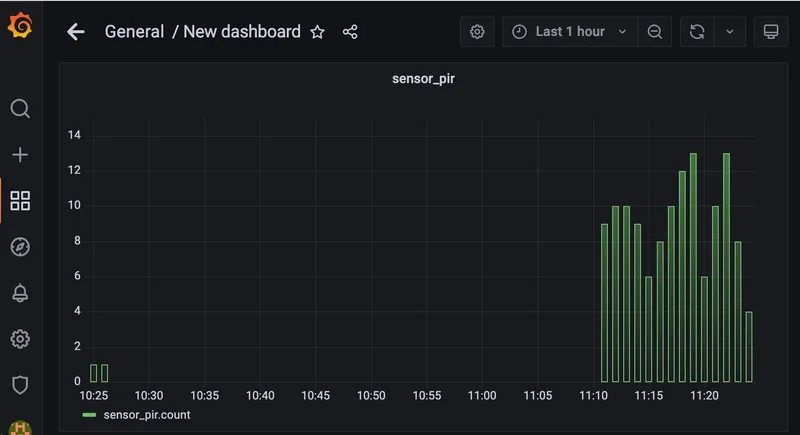Open the Grafana home logo
Viewport: 800px width, 435px height.
[20, 25]
